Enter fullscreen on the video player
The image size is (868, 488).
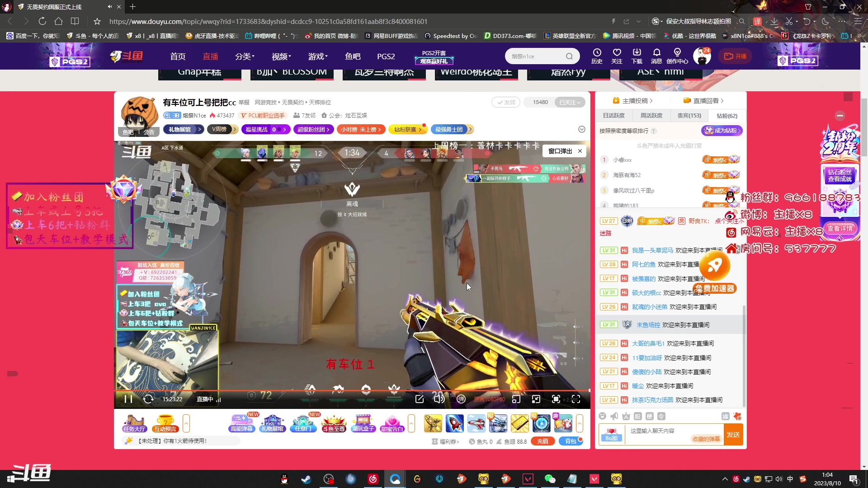coord(576,399)
